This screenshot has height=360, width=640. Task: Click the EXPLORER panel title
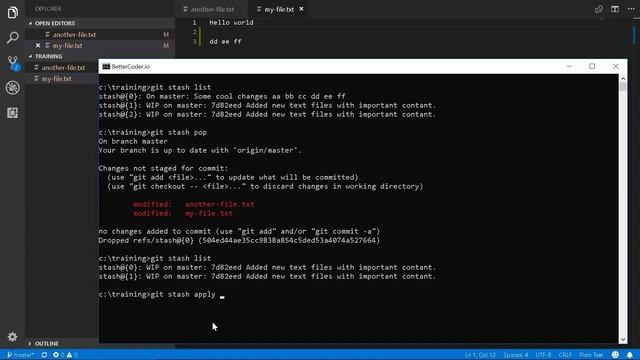point(48,9)
